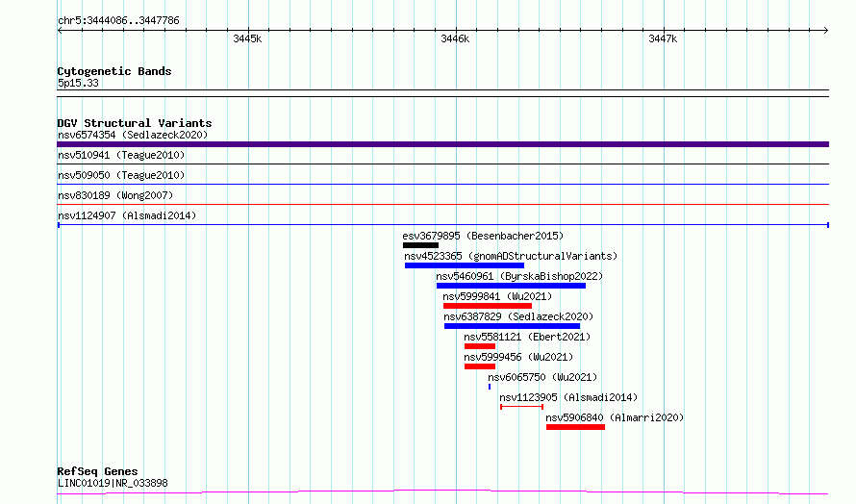Open nsv6387829 (Sedlazeck2020) label
The image size is (856, 504).
518,316
